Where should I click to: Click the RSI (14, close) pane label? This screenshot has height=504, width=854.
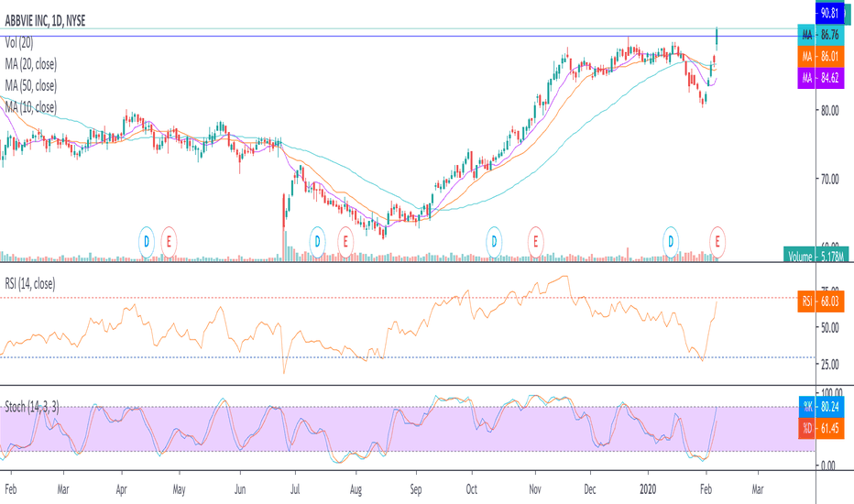[x=30, y=283]
